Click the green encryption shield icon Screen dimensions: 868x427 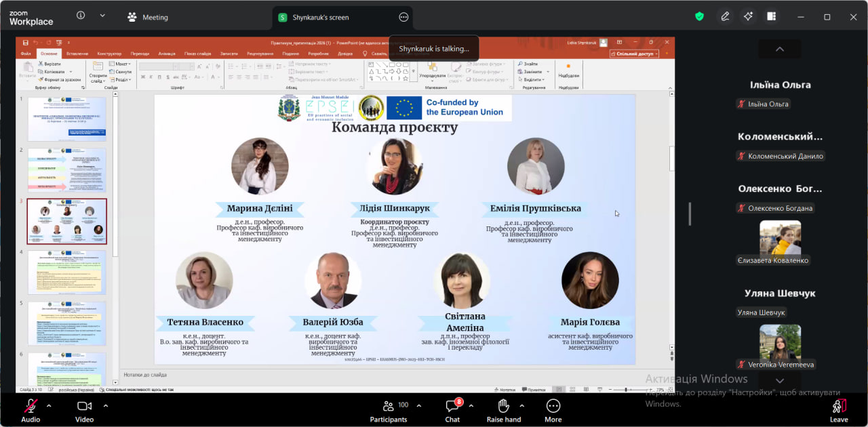(699, 17)
